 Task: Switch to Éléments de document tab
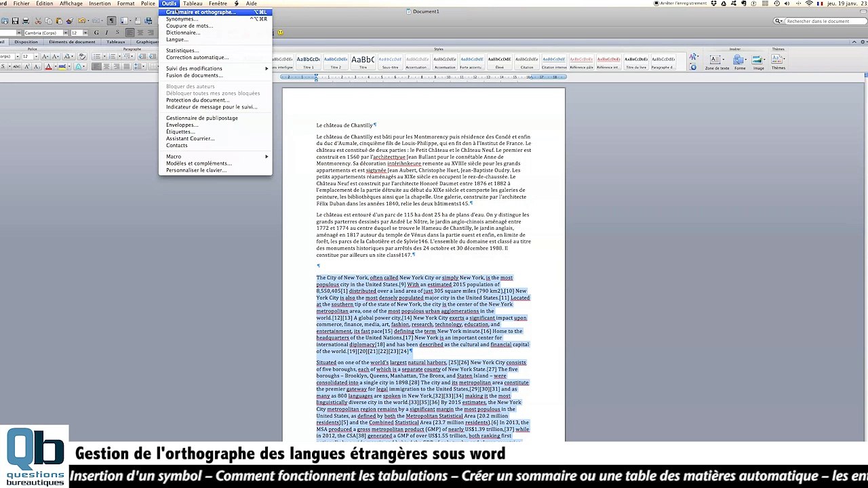coord(72,42)
